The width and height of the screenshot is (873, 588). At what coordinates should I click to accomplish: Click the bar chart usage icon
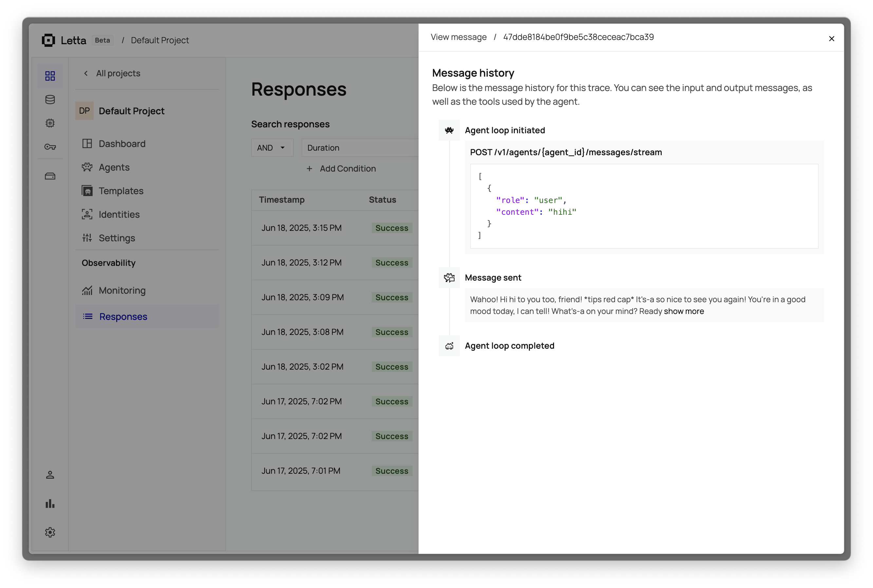[50, 504]
